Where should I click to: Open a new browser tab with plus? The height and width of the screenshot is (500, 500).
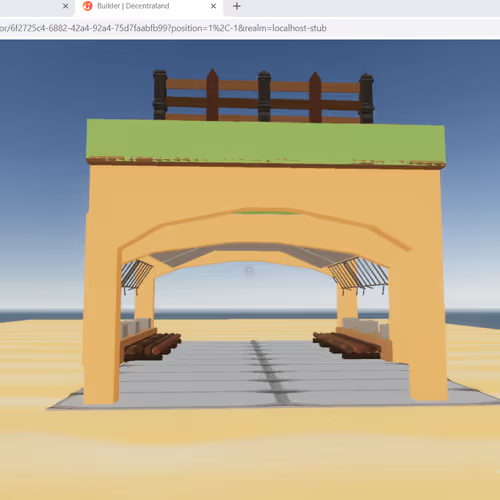237,6
